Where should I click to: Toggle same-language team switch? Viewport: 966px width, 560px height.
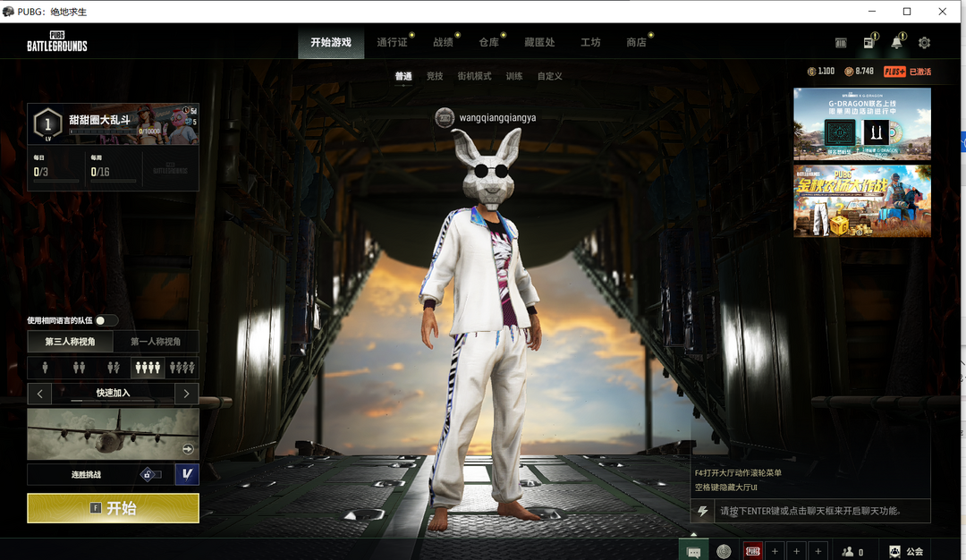[x=106, y=320]
